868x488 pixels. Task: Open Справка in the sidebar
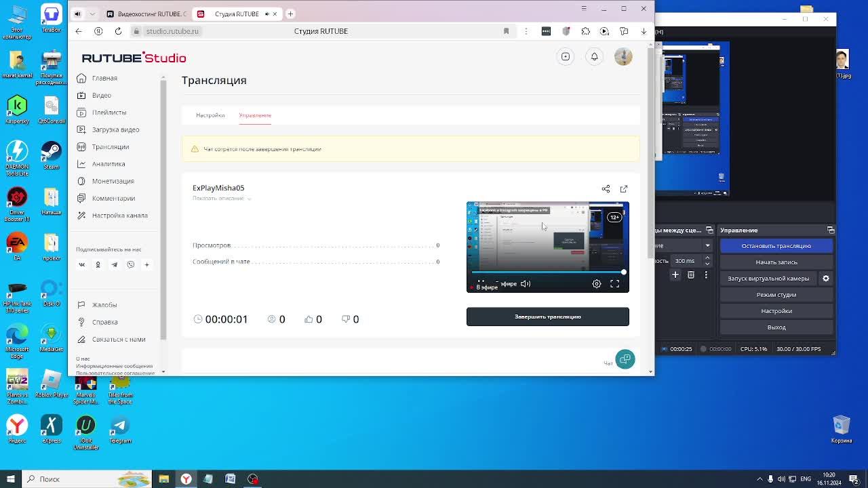105,322
